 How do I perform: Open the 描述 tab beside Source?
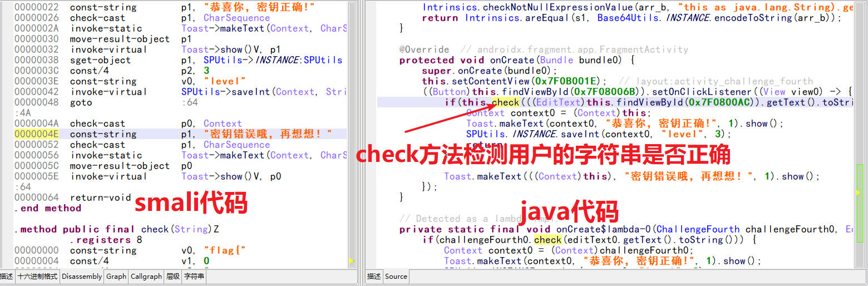click(374, 276)
